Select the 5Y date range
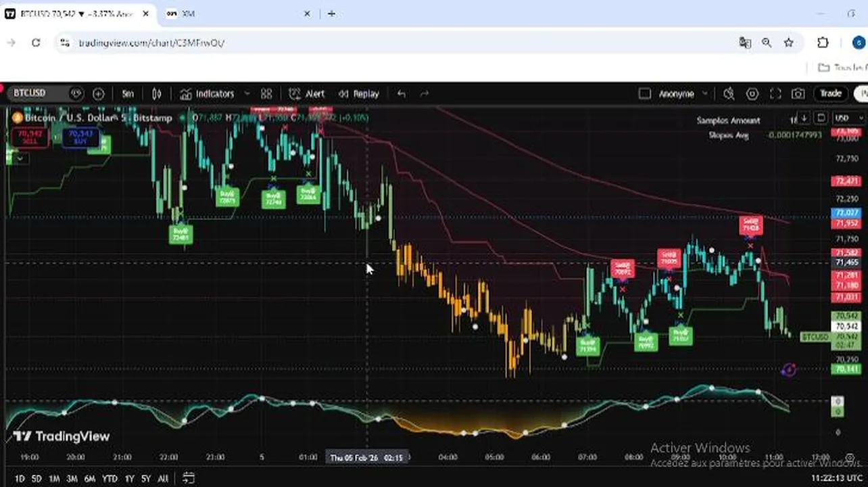 coord(146,478)
